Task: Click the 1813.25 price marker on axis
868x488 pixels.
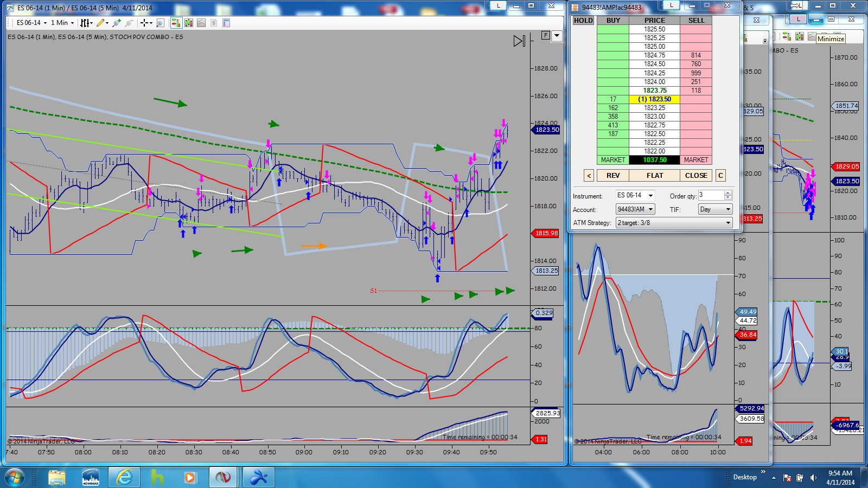Action: coord(546,271)
